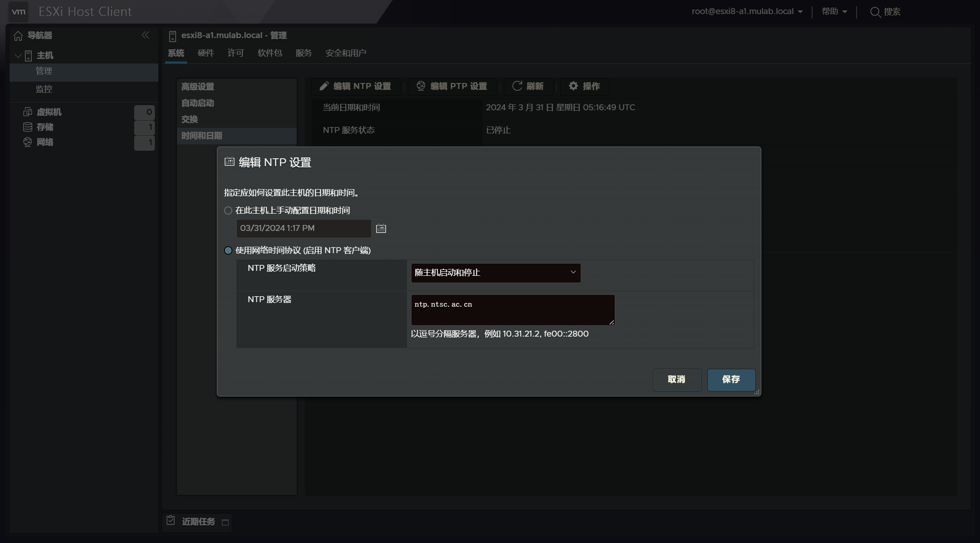Click the Refresh circular arrow icon

click(517, 86)
